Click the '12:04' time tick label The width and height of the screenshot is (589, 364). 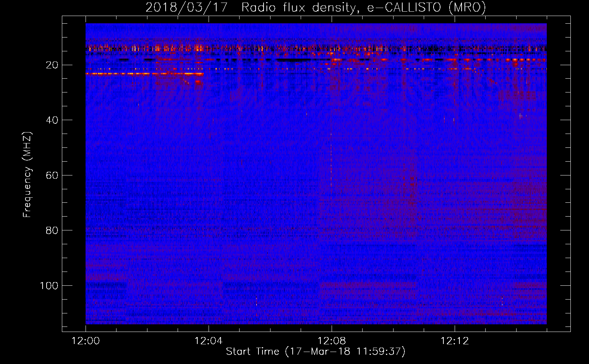click(x=209, y=341)
